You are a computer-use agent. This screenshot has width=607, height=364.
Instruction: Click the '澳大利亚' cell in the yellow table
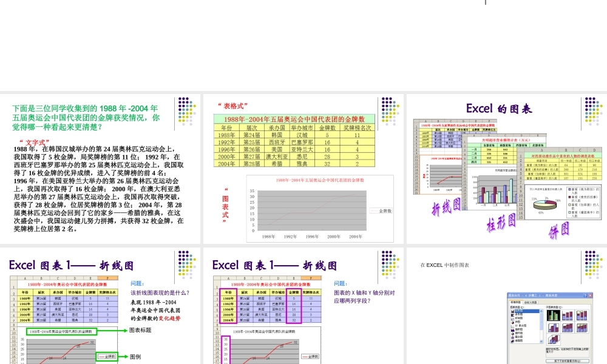(x=276, y=157)
